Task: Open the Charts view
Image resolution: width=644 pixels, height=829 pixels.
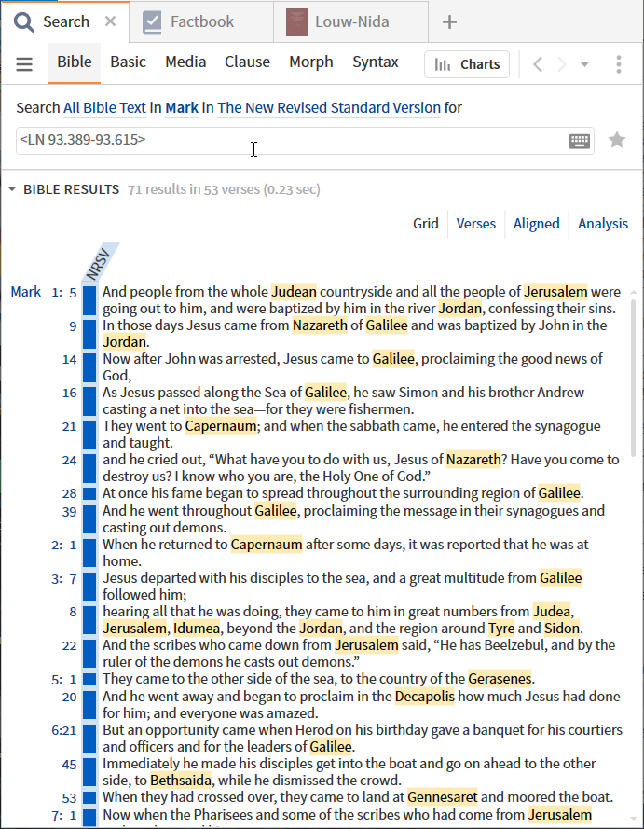Action: coord(467,64)
